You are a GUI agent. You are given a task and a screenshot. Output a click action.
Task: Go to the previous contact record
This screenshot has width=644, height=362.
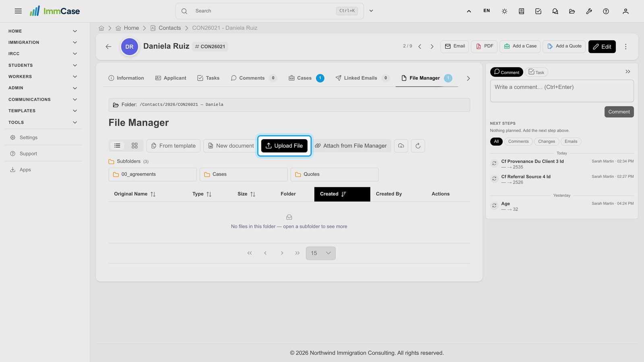click(x=420, y=47)
